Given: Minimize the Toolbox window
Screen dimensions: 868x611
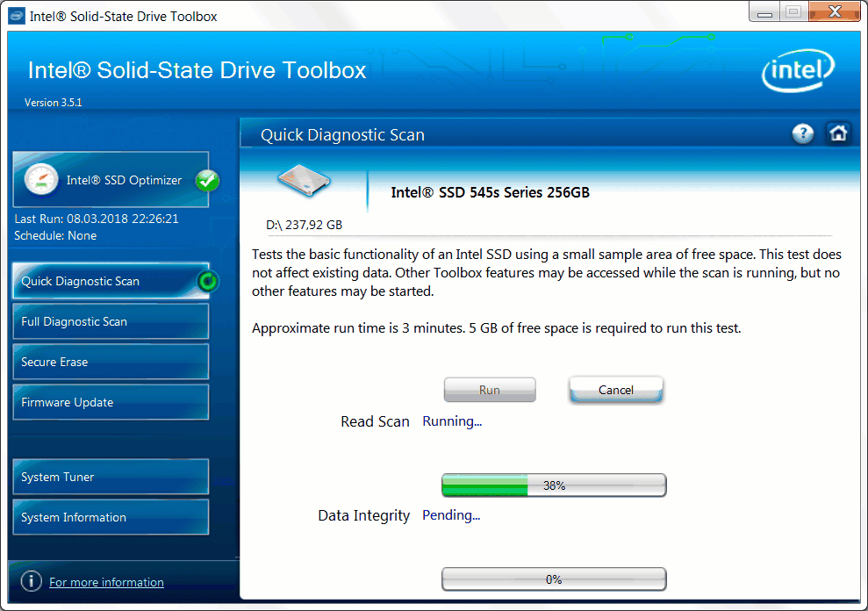Looking at the screenshot, I should pos(764,11).
